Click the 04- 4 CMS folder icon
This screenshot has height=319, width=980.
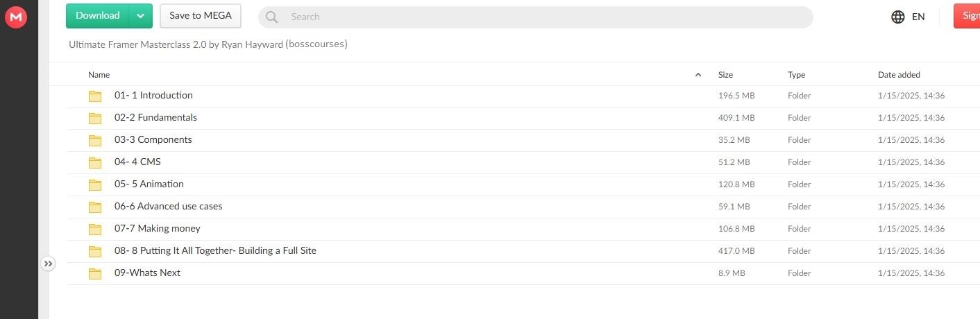(95, 162)
